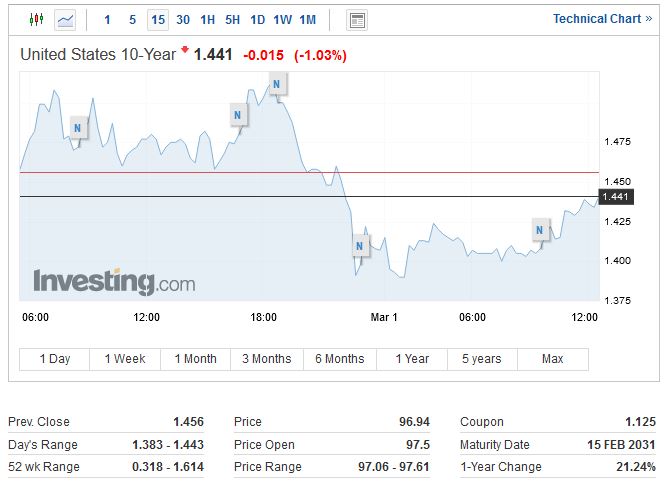Show the 3 Months range tab
The image size is (665, 484).
[x=267, y=359]
